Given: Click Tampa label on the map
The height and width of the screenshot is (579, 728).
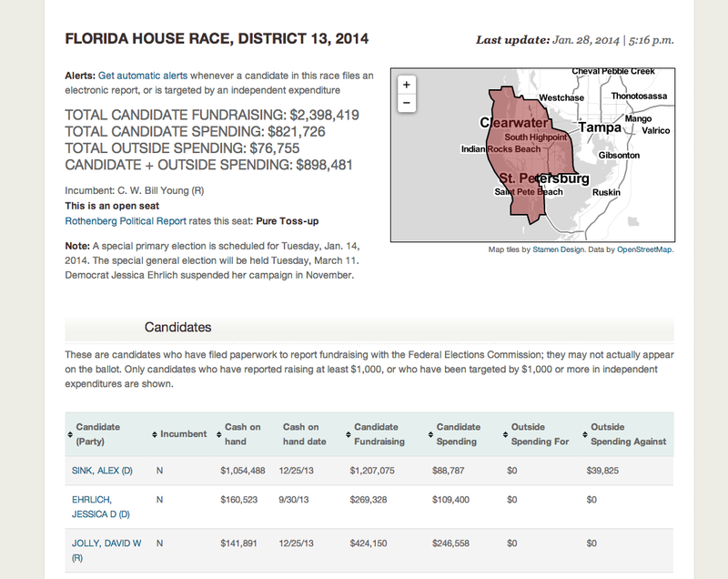Looking at the screenshot, I should click(600, 127).
